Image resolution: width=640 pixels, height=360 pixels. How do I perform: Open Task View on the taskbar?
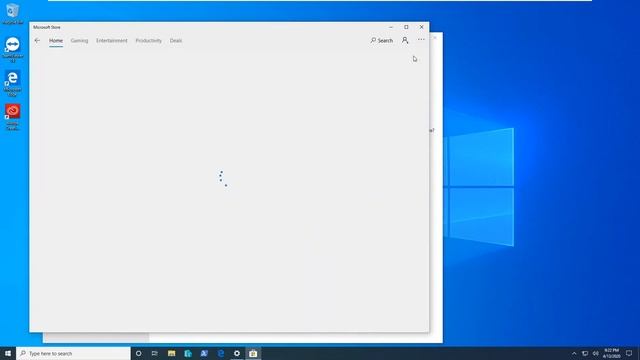(x=155, y=353)
